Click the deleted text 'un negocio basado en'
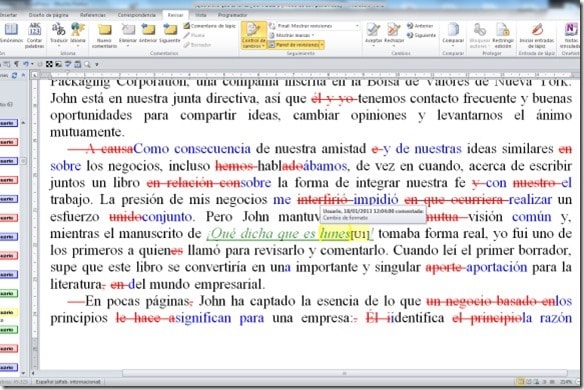The width and height of the screenshot is (584, 390). click(x=491, y=301)
